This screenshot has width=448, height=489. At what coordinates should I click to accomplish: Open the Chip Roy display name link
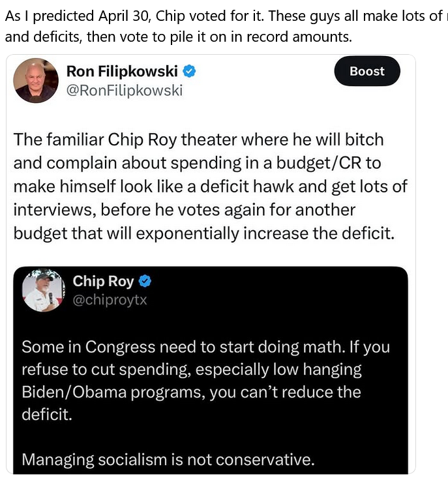click(x=103, y=282)
